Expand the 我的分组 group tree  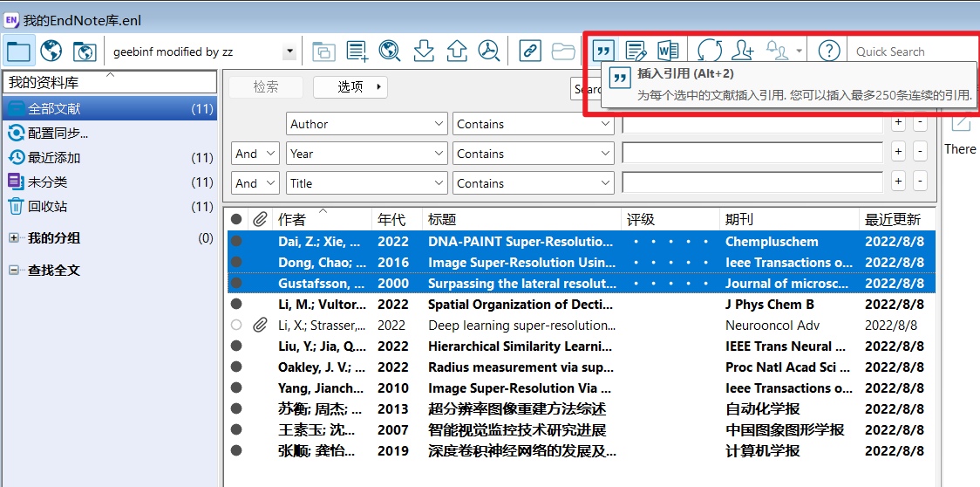pyautogui.click(x=14, y=238)
